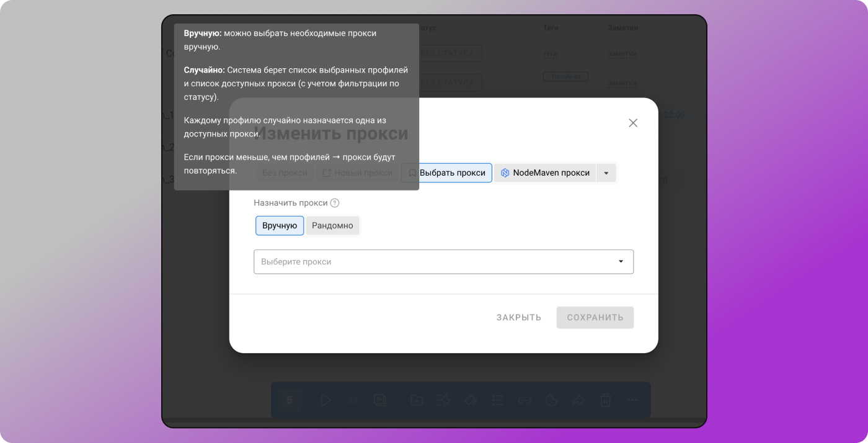Click the trash delete icon in bottom toolbar
868x443 pixels.
pos(606,400)
